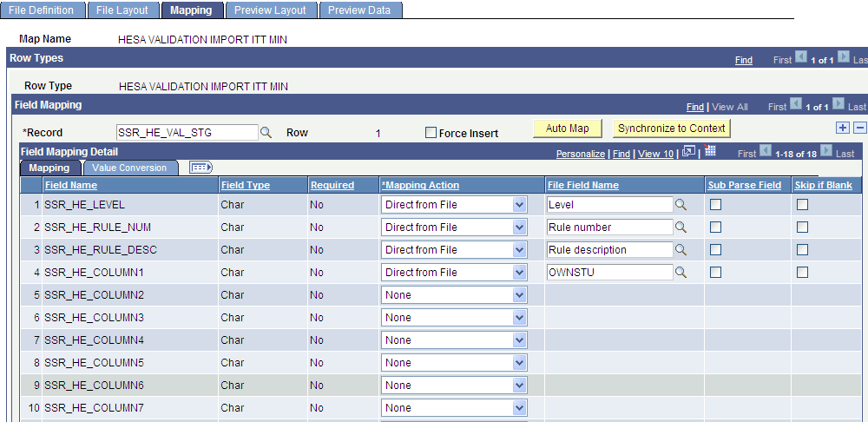Add a new Field Mapping row with plus
Viewport: 868px width, 422px height.
point(843,128)
